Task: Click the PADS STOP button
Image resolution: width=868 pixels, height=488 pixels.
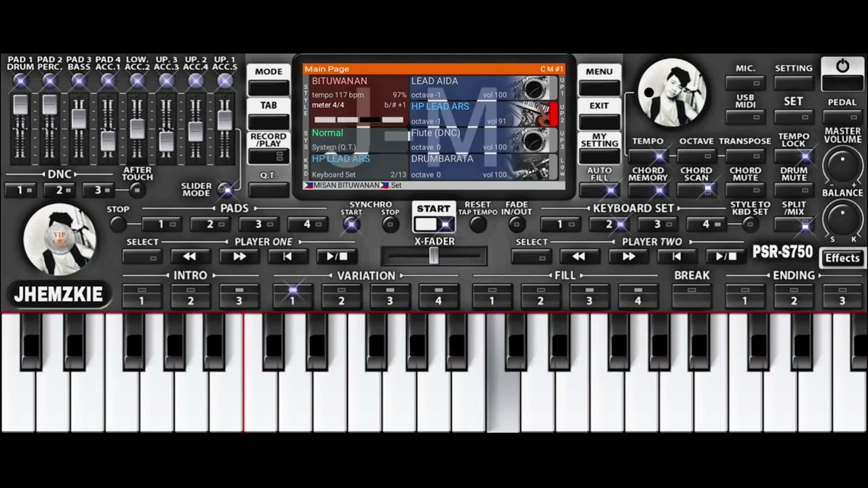Action: (118, 224)
